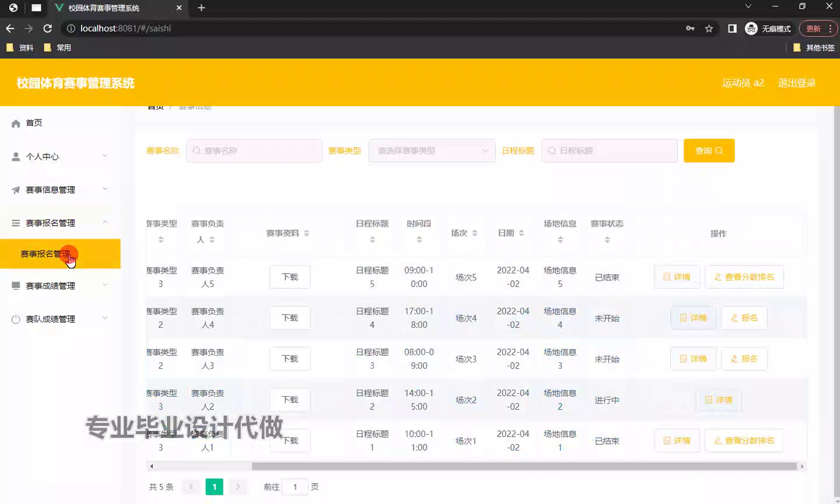
Task: Click the list icon beside 赛事报名管理
Action: pos(16,223)
